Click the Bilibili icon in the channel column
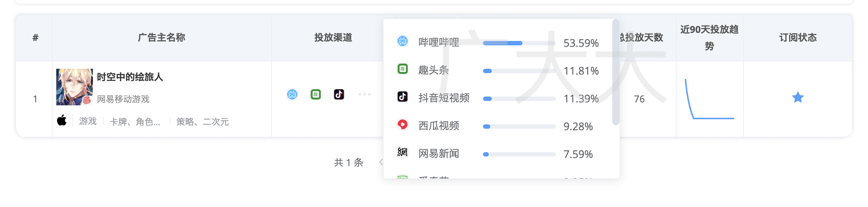Viewport: 868px width, 207px height. point(292,94)
